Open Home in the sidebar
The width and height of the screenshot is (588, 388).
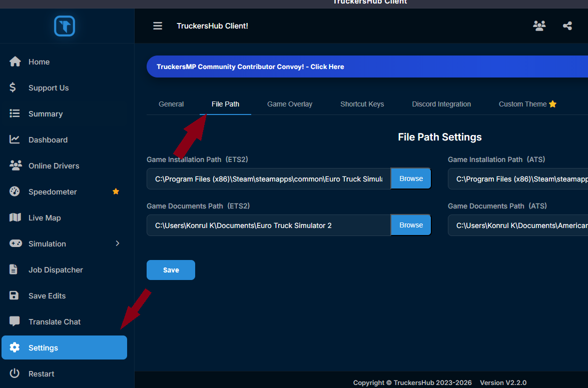click(x=64, y=61)
